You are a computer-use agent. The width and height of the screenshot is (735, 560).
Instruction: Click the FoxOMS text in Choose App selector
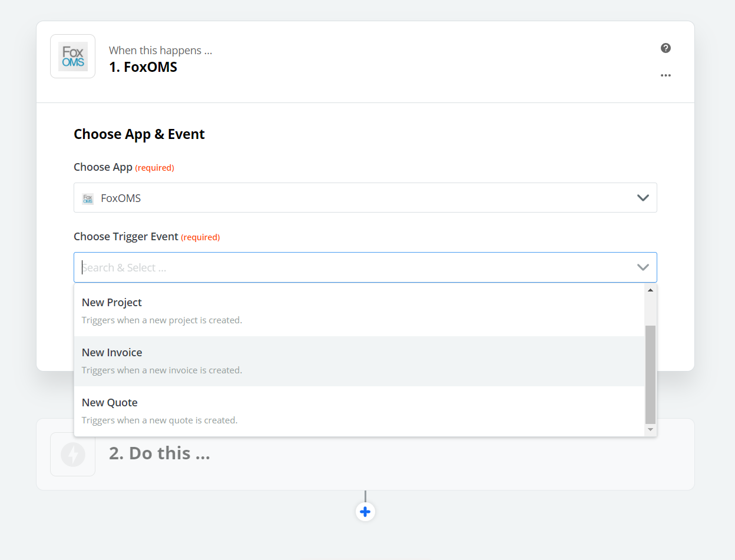coord(121,198)
